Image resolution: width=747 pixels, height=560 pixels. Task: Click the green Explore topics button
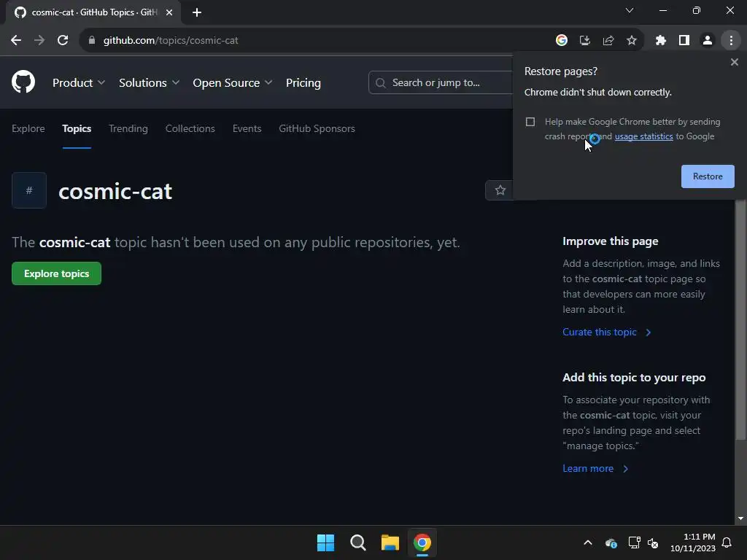click(56, 274)
